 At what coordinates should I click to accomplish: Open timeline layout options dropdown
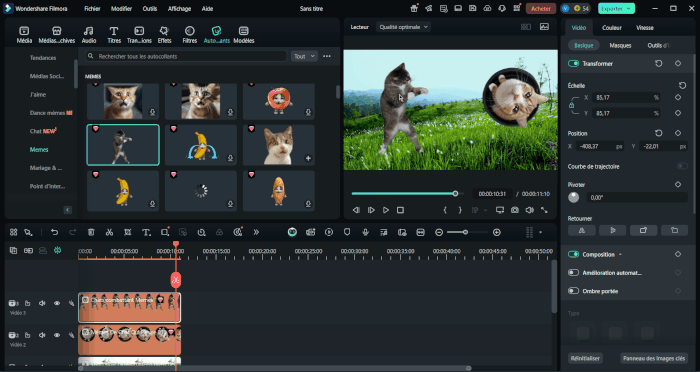[541, 232]
